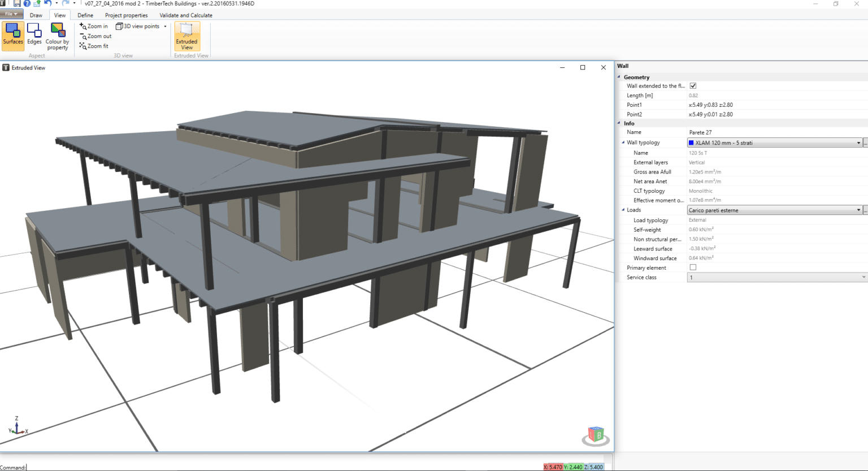This screenshot has width=868, height=471.
Task: Activate the Extruded View
Action: click(x=186, y=37)
